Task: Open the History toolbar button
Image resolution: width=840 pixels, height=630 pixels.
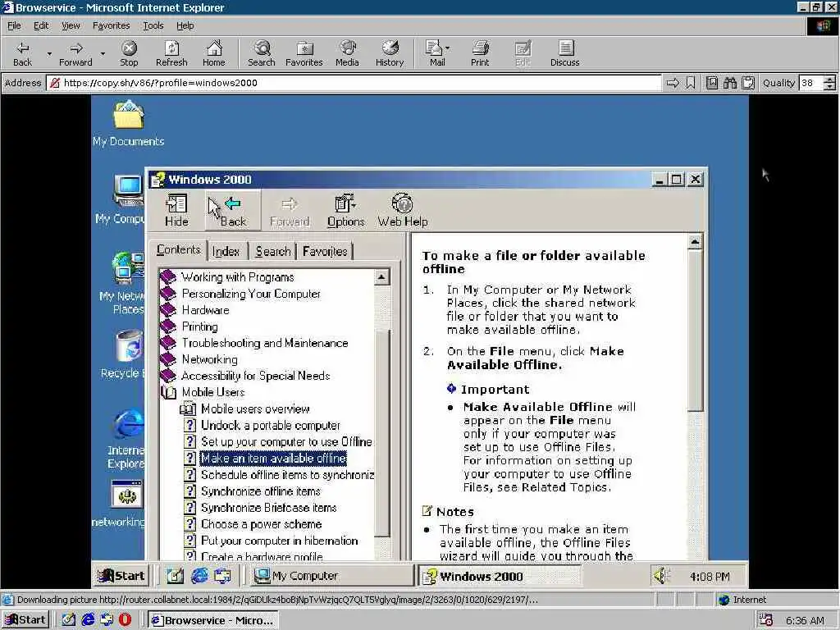Action: click(x=390, y=53)
